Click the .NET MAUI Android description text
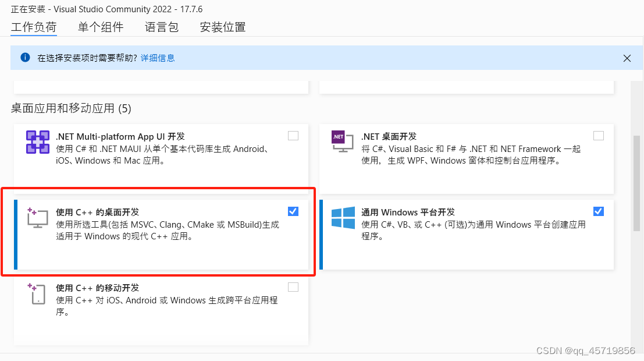644x361 pixels. (x=162, y=155)
